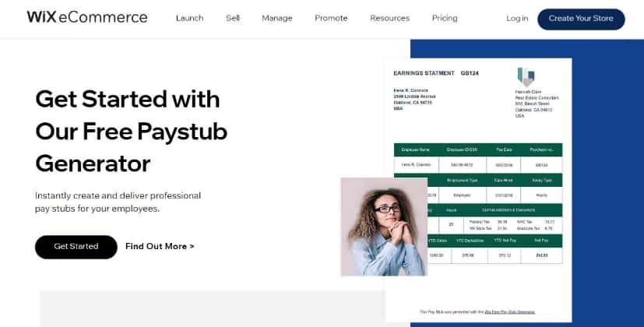This screenshot has height=327, width=644.
Task: Click the GB124 paystub number
Action: [x=470, y=73]
